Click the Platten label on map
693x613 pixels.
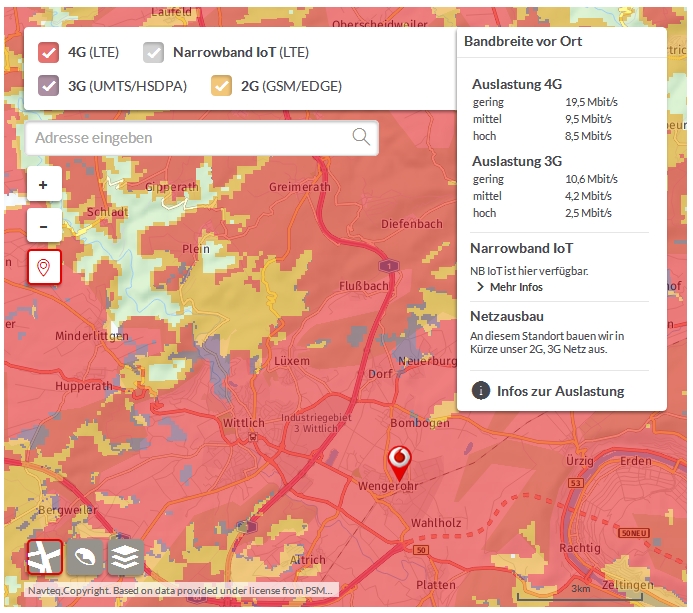click(x=436, y=585)
